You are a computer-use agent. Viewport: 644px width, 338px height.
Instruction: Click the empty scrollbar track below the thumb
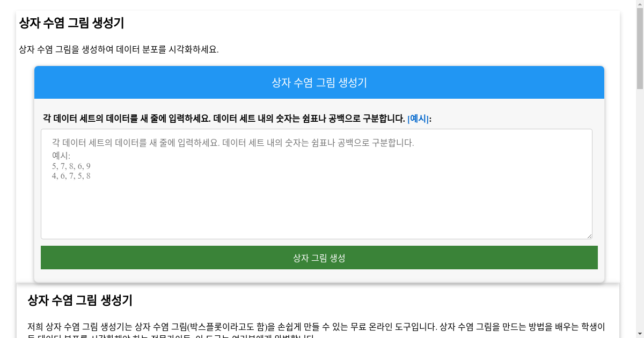(640, 215)
